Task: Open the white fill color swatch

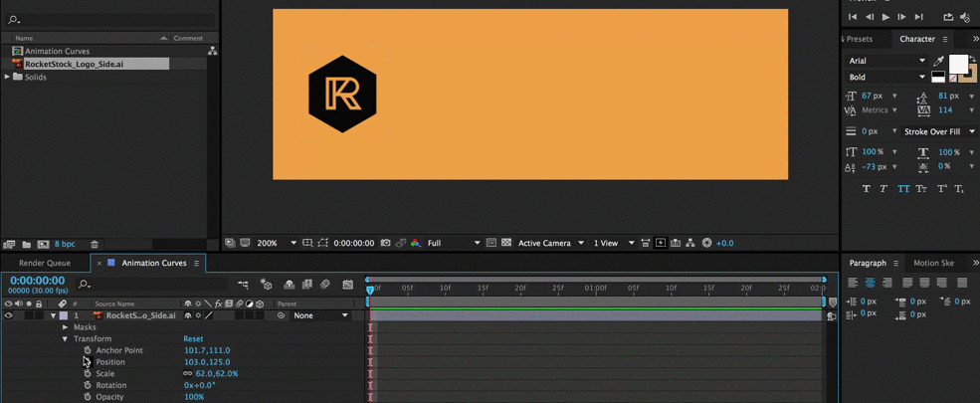Action: pyautogui.click(x=957, y=63)
